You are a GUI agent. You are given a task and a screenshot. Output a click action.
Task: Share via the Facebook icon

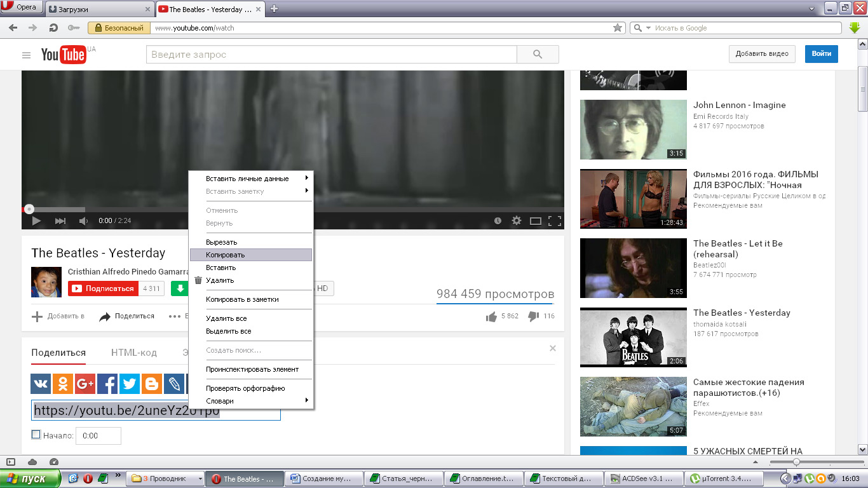pyautogui.click(x=107, y=383)
